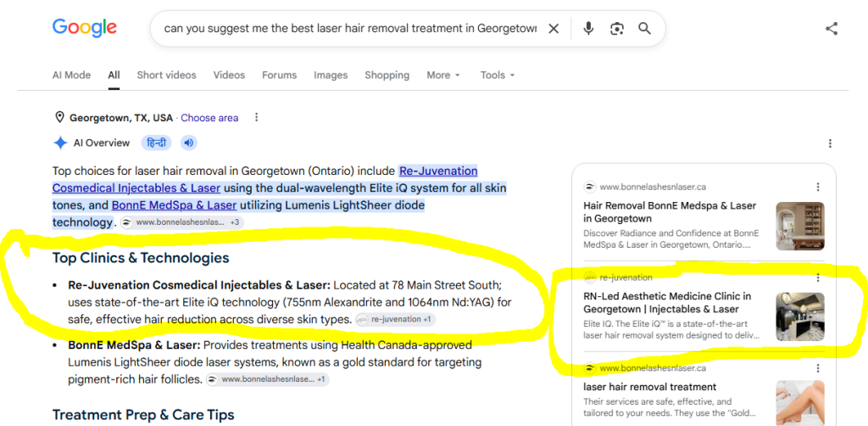Open laser hair removal treatment result
The image size is (868, 426).
click(650, 387)
